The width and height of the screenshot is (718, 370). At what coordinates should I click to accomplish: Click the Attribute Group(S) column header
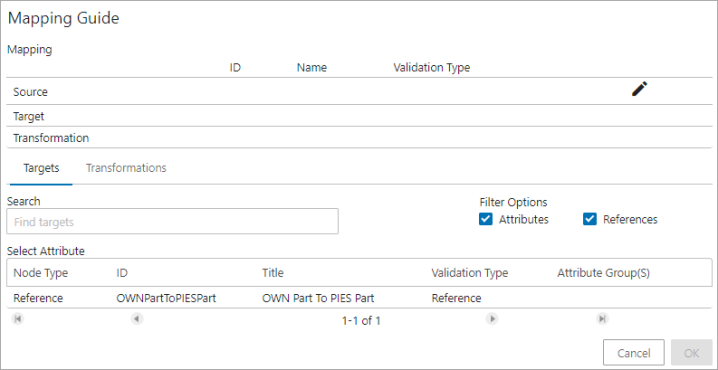tap(604, 273)
